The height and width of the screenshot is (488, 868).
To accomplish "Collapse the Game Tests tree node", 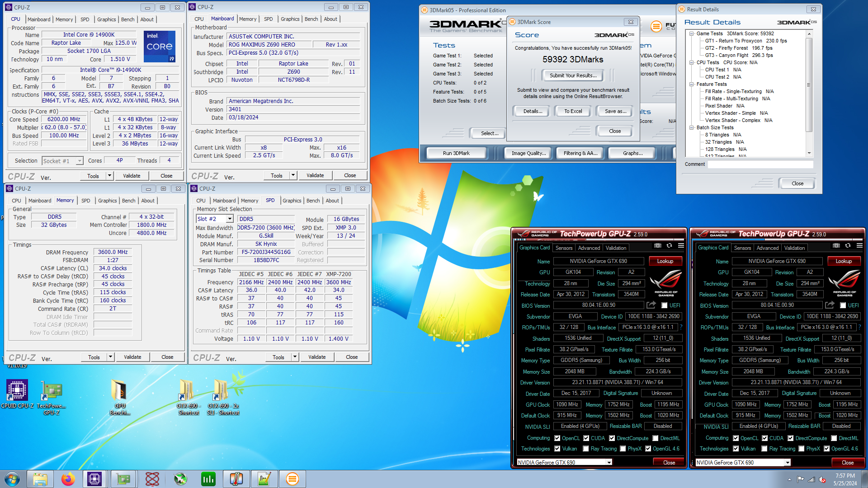I will coord(691,33).
